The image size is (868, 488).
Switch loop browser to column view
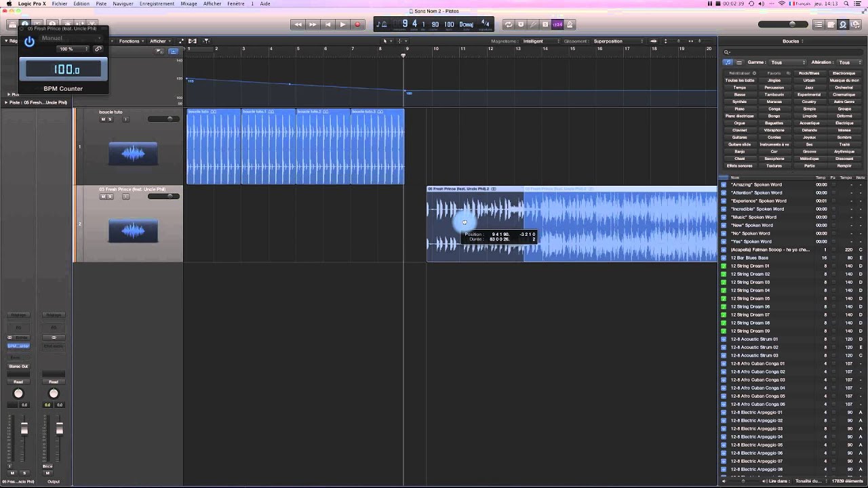pyautogui.click(x=739, y=62)
